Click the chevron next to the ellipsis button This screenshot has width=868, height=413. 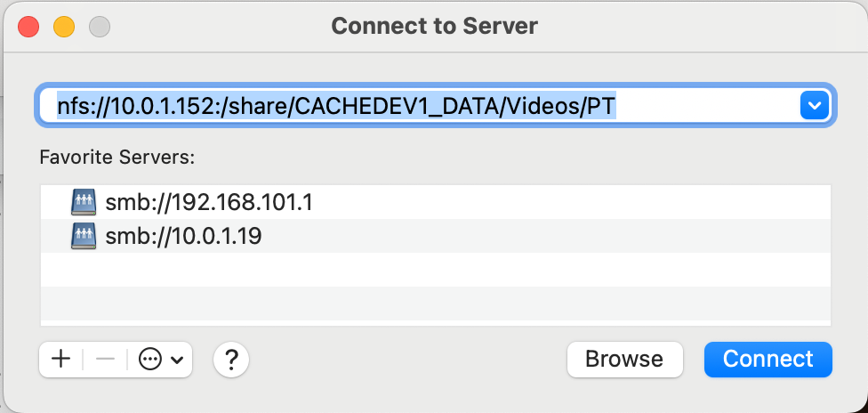[176, 360]
